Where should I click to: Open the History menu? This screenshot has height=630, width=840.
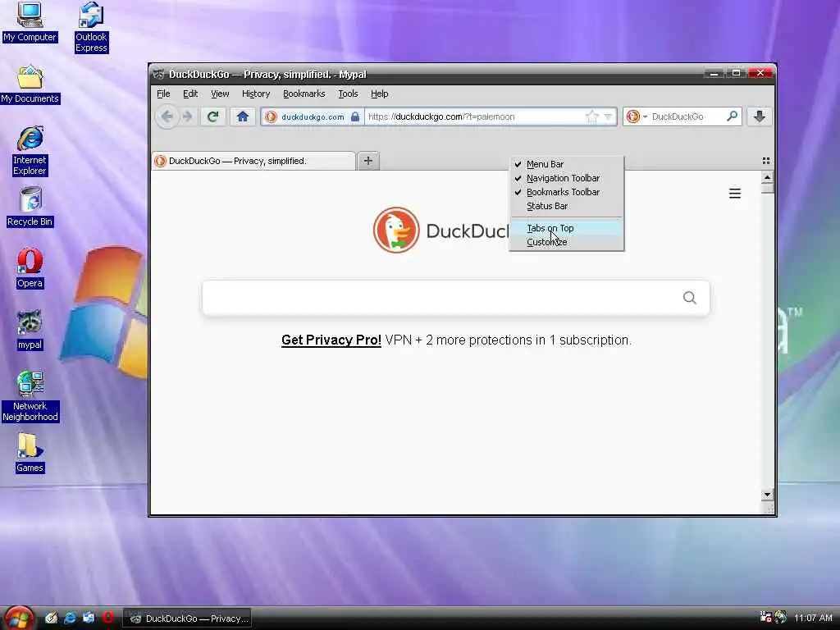tap(256, 94)
